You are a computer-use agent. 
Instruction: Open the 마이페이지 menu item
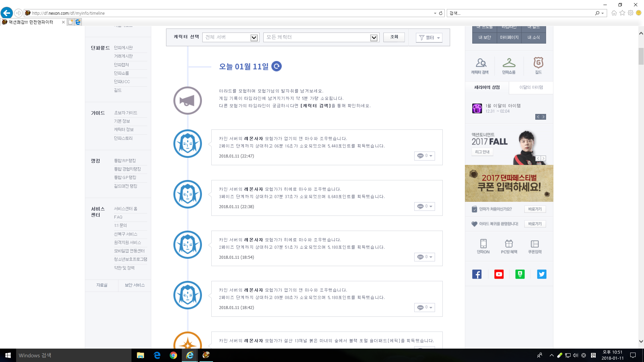pyautogui.click(x=509, y=38)
